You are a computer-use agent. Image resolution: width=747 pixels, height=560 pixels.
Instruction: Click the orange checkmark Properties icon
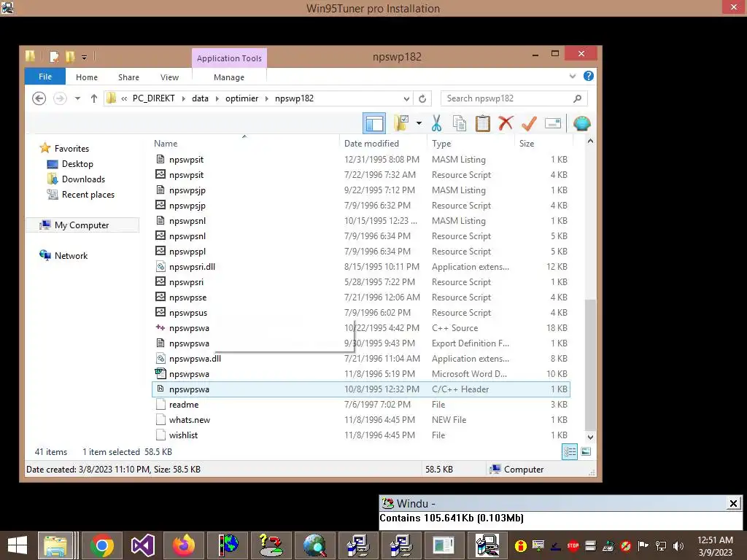(529, 123)
